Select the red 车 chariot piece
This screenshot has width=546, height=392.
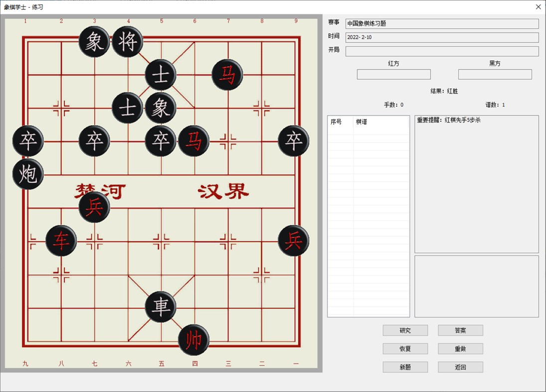60,241
